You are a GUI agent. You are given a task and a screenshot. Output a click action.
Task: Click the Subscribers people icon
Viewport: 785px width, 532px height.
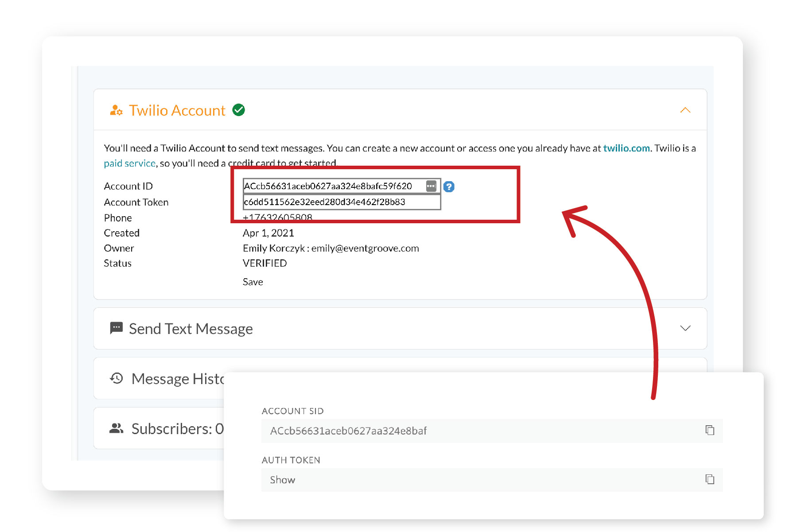[117, 428]
